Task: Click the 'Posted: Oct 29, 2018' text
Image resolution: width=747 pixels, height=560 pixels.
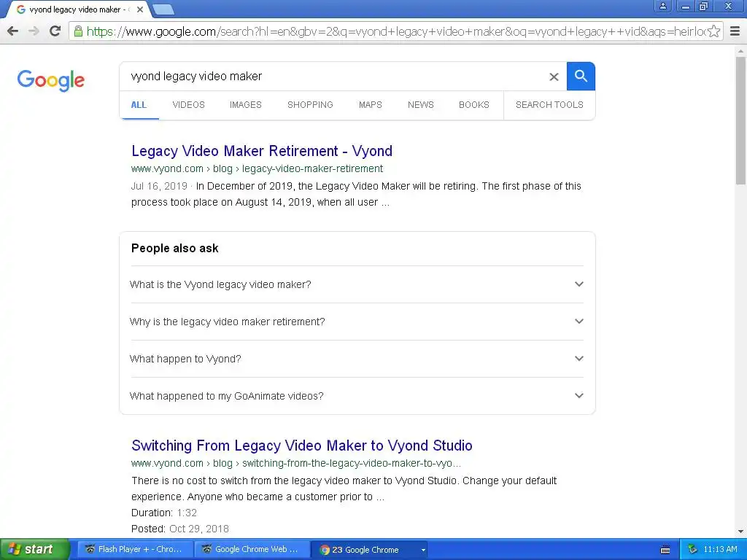Action: (x=180, y=529)
